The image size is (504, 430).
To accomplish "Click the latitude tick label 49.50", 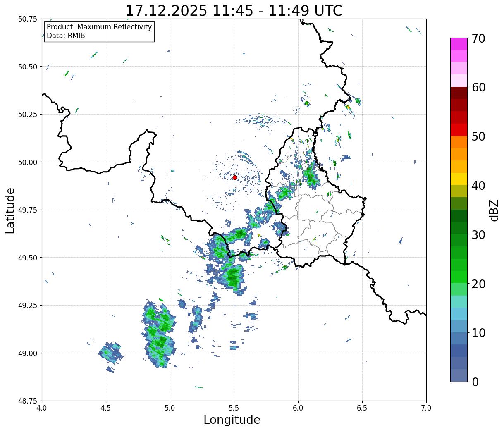I will click(x=28, y=258).
